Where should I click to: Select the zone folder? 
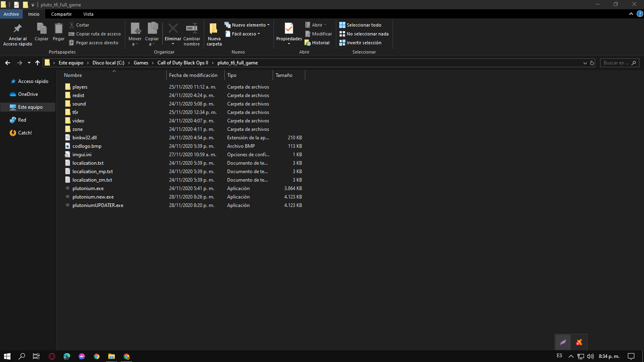[77, 129]
